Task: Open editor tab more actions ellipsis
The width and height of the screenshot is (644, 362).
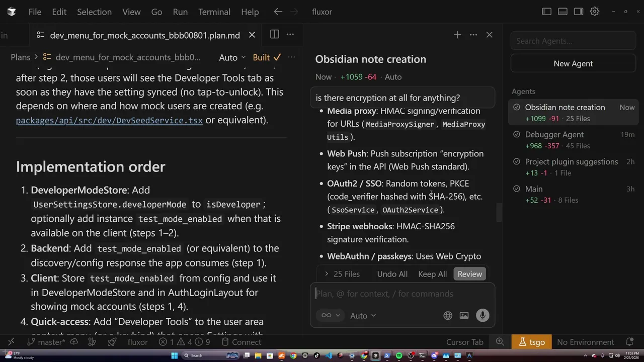Action: click(290, 34)
